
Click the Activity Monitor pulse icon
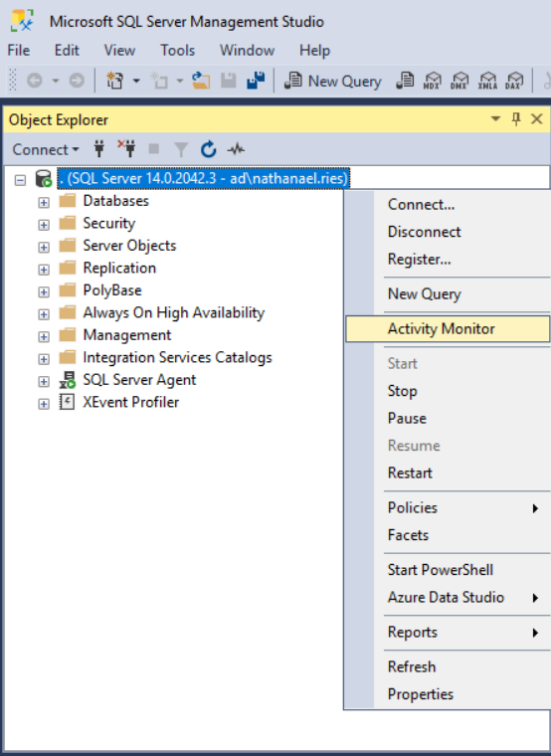click(236, 149)
